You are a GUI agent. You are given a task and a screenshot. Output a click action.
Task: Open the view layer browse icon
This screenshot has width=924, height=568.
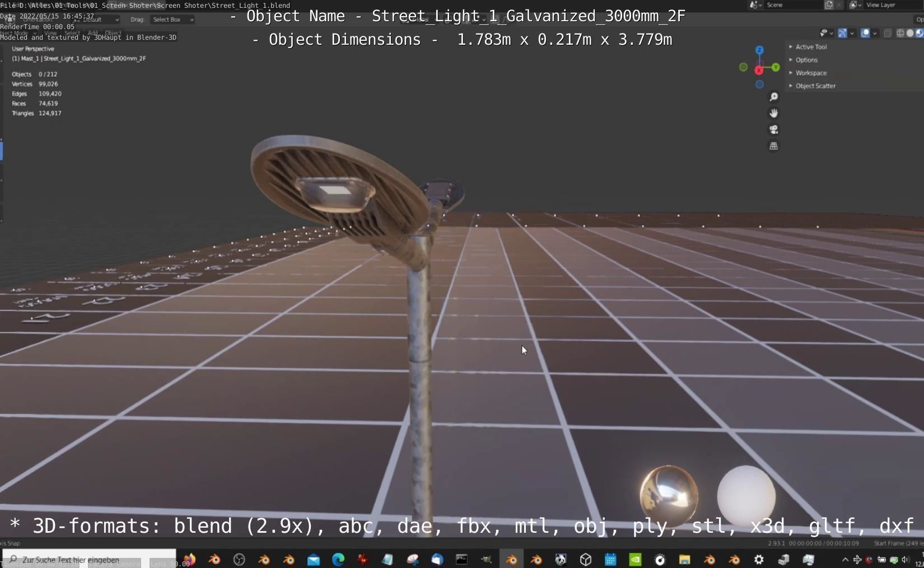[855, 5]
